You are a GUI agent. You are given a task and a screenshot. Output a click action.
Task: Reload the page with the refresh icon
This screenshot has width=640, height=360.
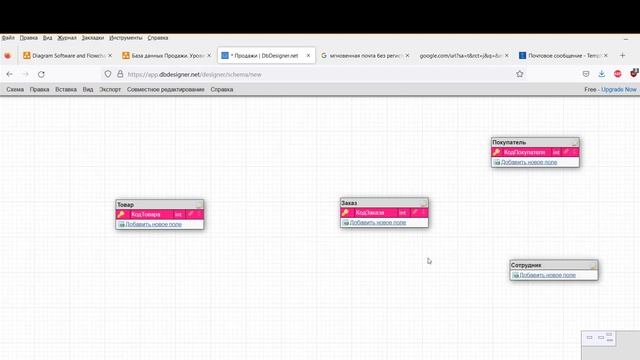click(x=41, y=74)
